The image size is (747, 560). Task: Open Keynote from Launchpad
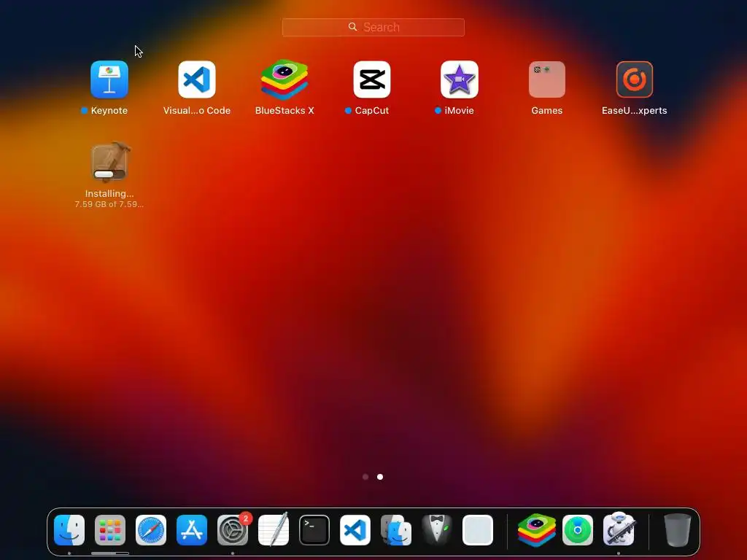pyautogui.click(x=109, y=79)
